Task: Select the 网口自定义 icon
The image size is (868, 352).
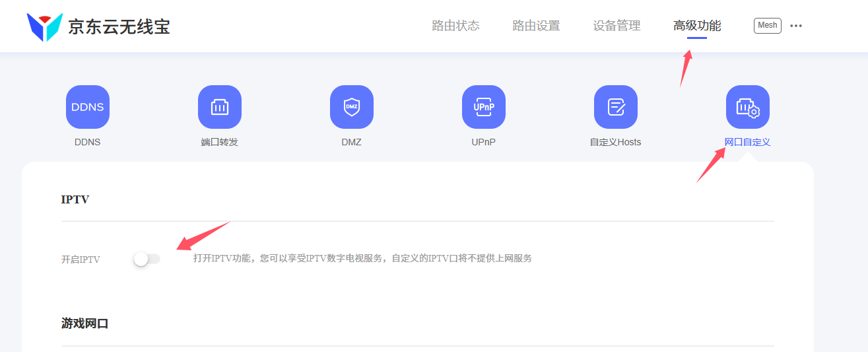Action: click(x=748, y=107)
